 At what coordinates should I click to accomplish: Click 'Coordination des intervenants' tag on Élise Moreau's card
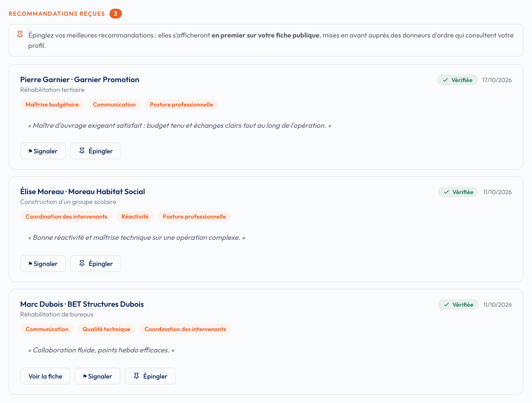point(66,216)
